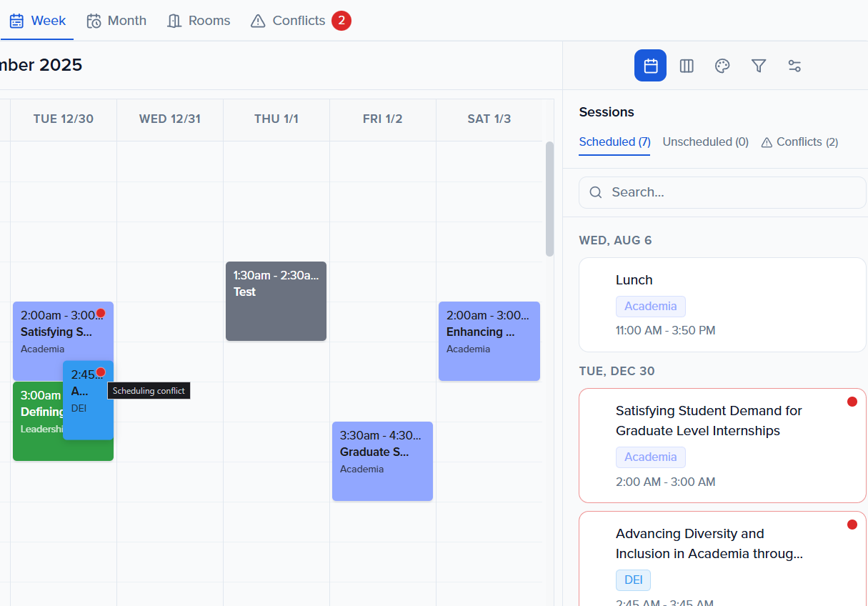Switch to the Week view tab
The height and width of the screenshot is (606, 868).
click(38, 21)
